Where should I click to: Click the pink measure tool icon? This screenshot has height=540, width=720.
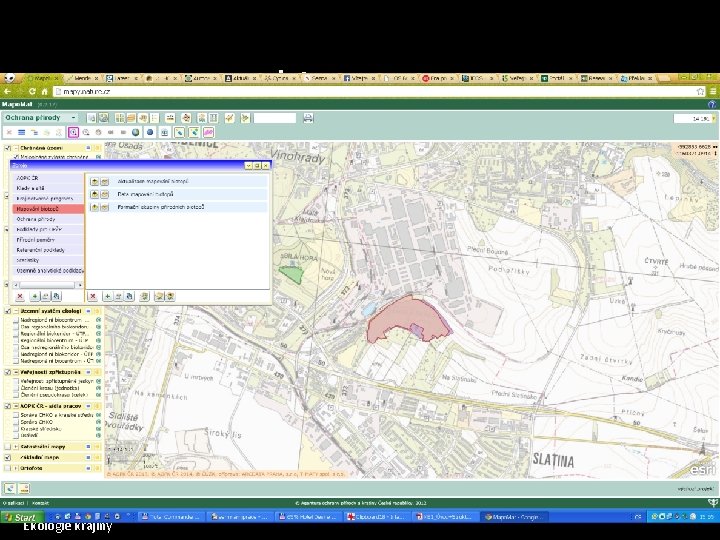208,132
